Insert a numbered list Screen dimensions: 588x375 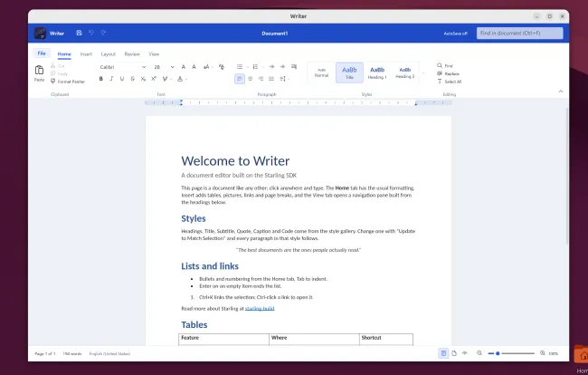tap(255, 67)
